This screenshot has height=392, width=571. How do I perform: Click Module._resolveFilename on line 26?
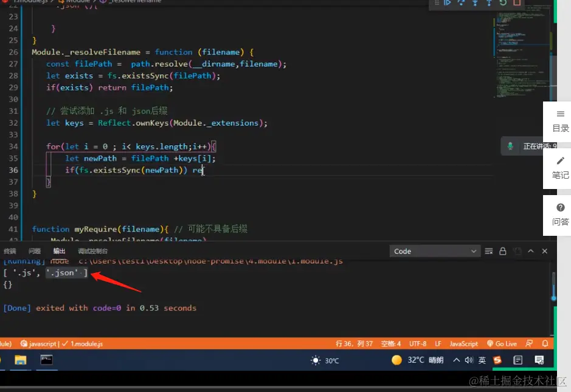click(86, 52)
